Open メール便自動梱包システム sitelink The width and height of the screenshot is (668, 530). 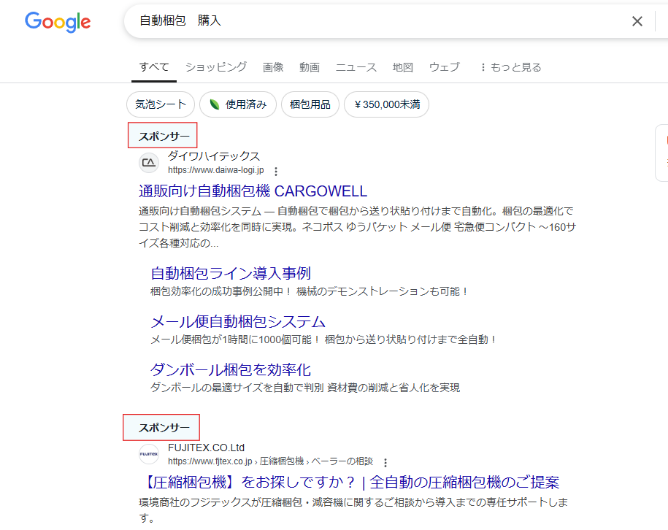click(238, 321)
